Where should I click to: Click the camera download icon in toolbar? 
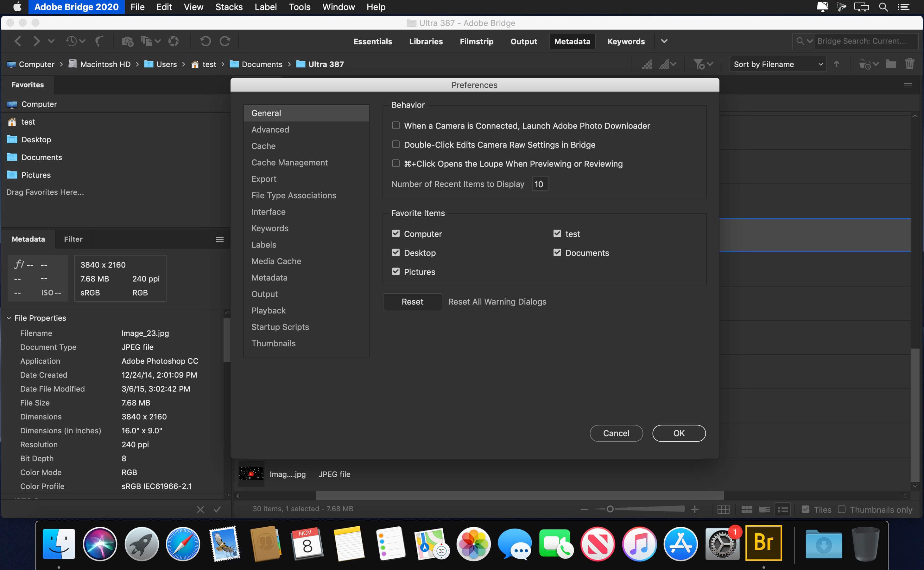point(127,41)
